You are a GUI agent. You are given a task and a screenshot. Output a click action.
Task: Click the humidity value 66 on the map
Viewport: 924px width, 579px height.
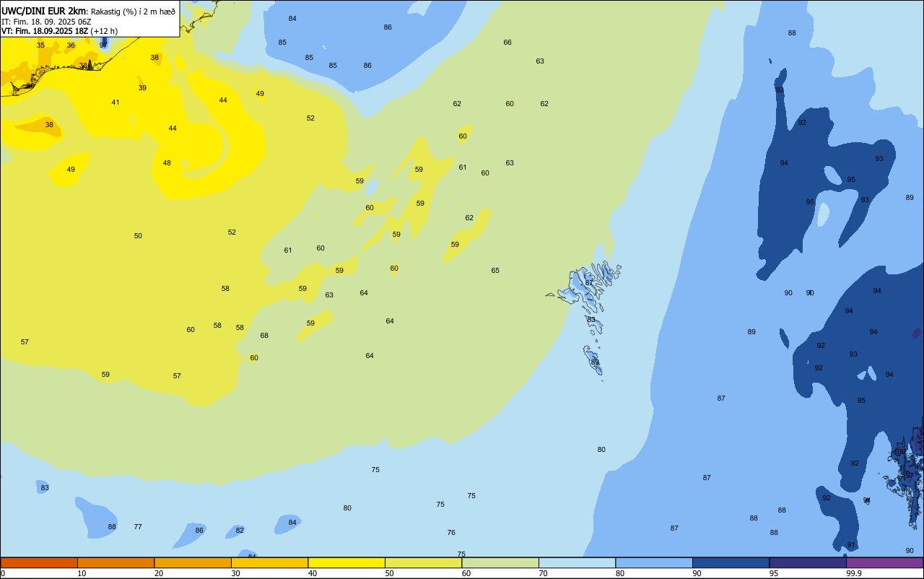(x=507, y=43)
